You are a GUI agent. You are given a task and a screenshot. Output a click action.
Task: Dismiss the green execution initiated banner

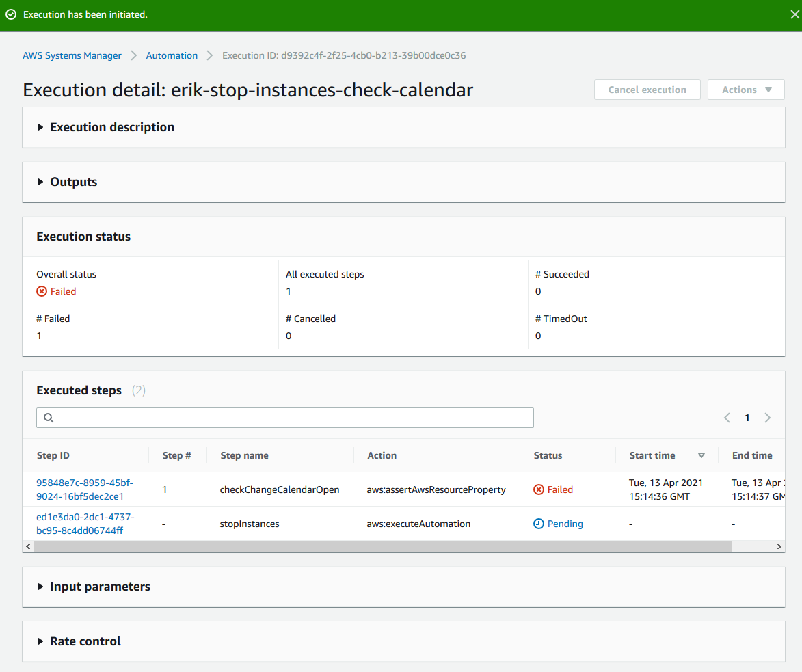tap(794, 15)
